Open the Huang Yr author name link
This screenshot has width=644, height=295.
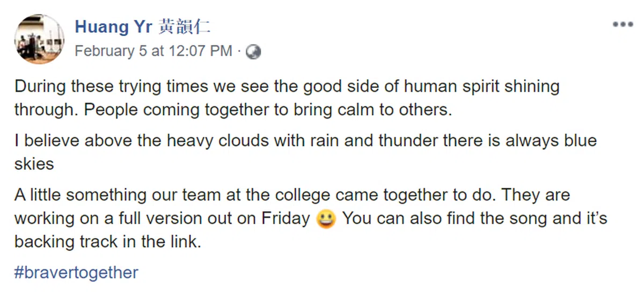tap(113, 26)
